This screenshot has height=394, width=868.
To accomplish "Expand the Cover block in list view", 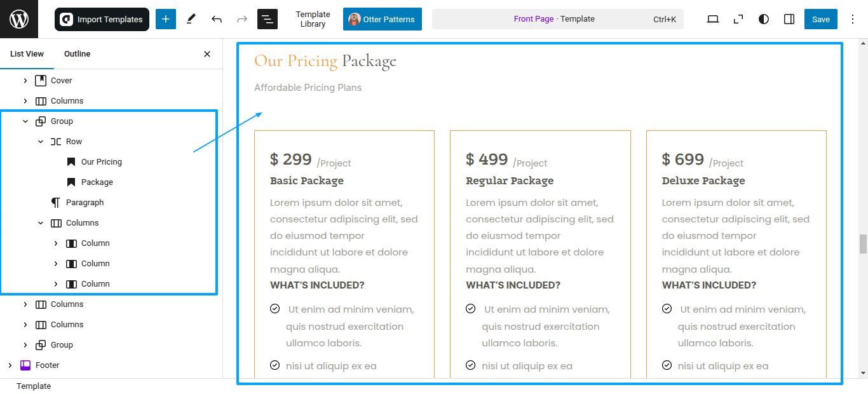I will [25, 81].
